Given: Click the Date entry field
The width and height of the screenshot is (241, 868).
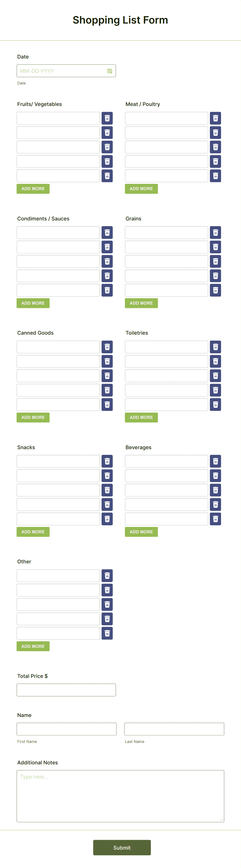Looking at the screenshot, I should point(61,71).
